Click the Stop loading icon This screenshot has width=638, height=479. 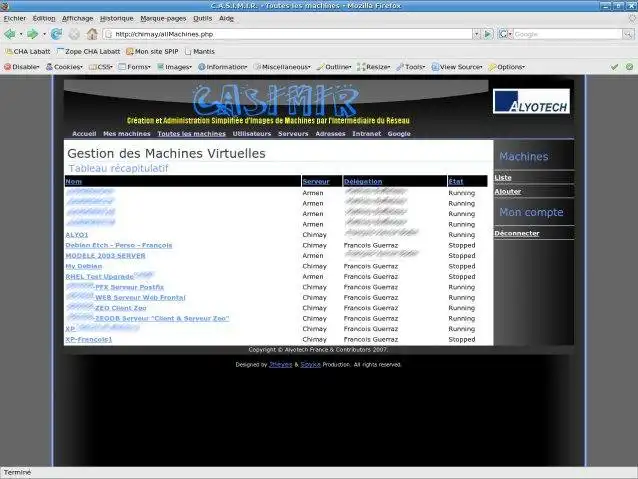click(x=74, y=34)
